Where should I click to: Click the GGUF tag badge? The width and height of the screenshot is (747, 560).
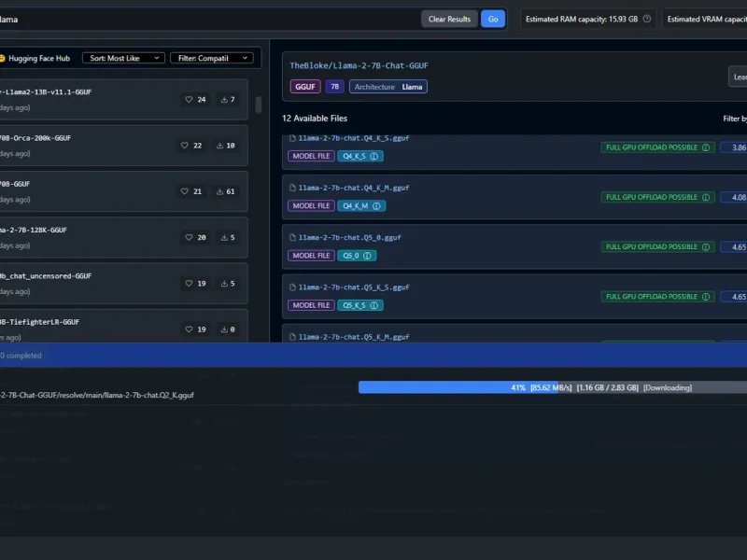(305, 87)
